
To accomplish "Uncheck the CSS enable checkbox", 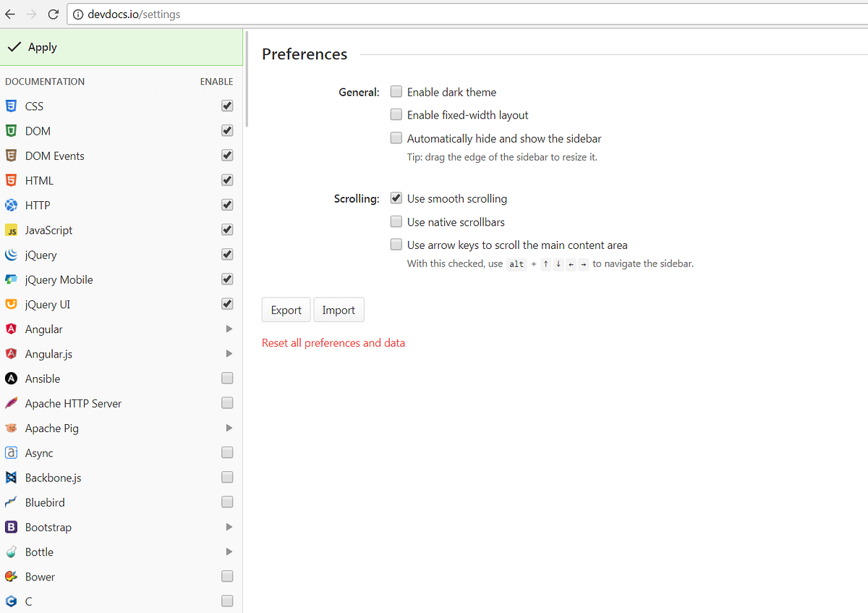I will [226, 106].
